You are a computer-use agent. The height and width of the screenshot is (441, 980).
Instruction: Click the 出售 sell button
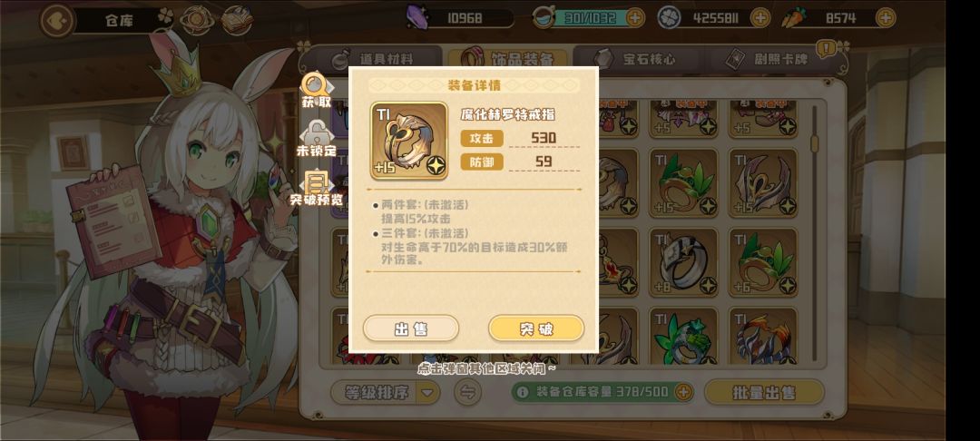point(411,328)
